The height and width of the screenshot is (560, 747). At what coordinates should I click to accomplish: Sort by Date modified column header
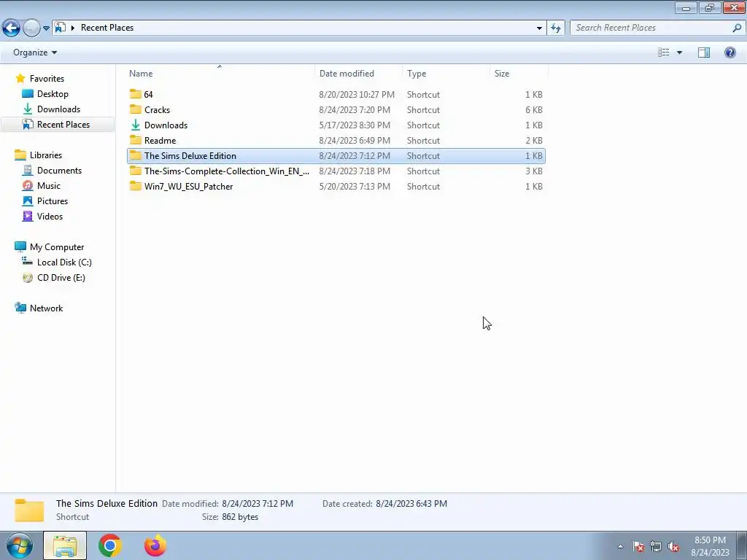pos(359,74)
